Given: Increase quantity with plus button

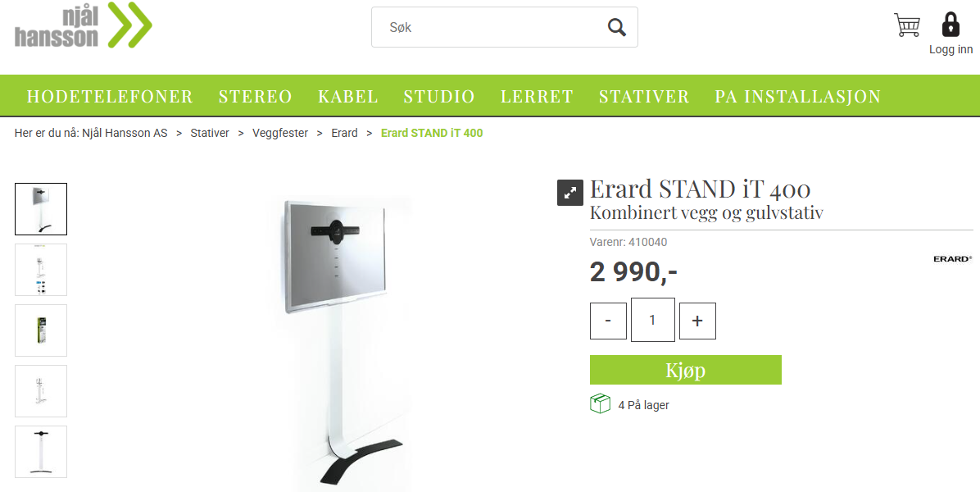Looking at the screenshot, I should point(696,321).
